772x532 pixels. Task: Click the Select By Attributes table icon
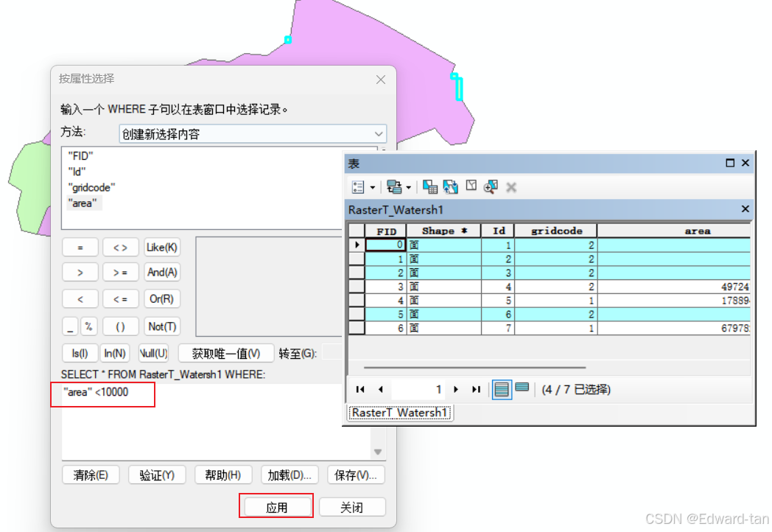coord(429,186)
